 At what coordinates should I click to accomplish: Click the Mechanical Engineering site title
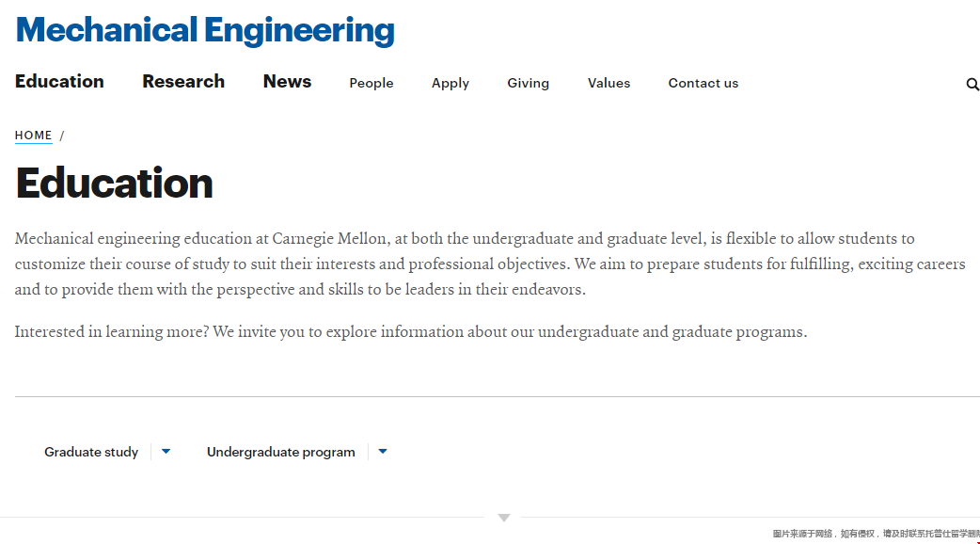pos(205,30)
